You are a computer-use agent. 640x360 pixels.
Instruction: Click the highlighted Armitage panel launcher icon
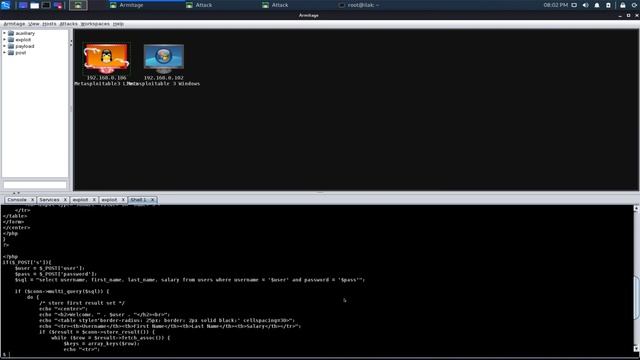click(78, 5)
